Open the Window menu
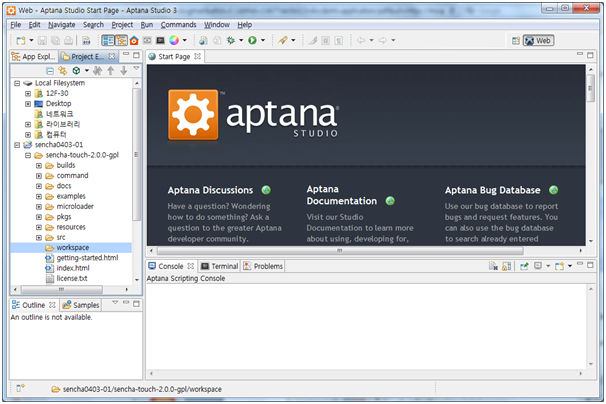 tap(216, 25)
